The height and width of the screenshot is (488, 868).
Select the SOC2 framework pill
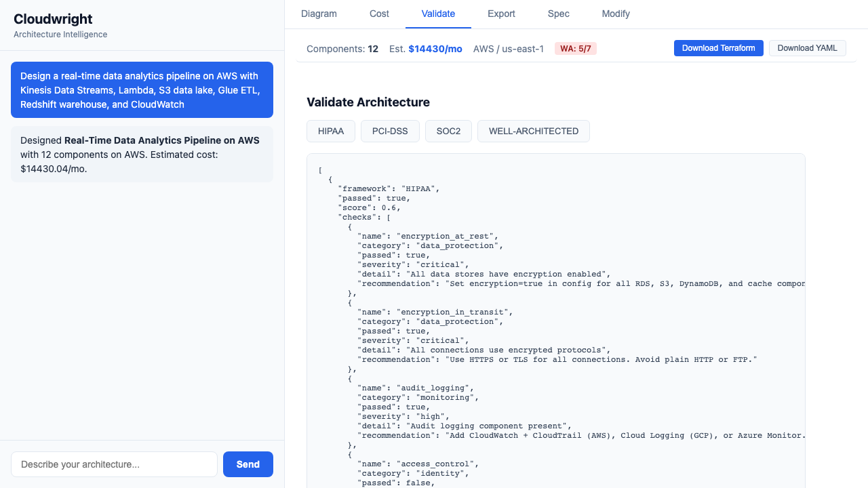pos(448,131)
